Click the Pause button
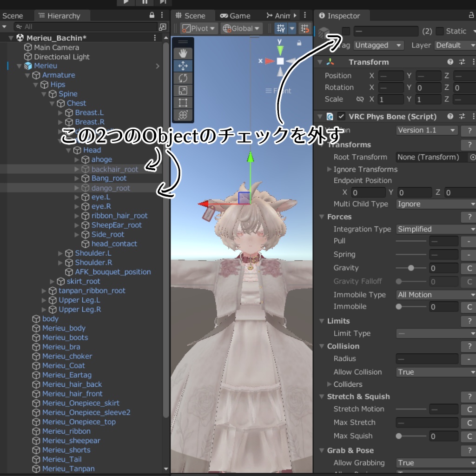476x476 pixels. [145, 2]
